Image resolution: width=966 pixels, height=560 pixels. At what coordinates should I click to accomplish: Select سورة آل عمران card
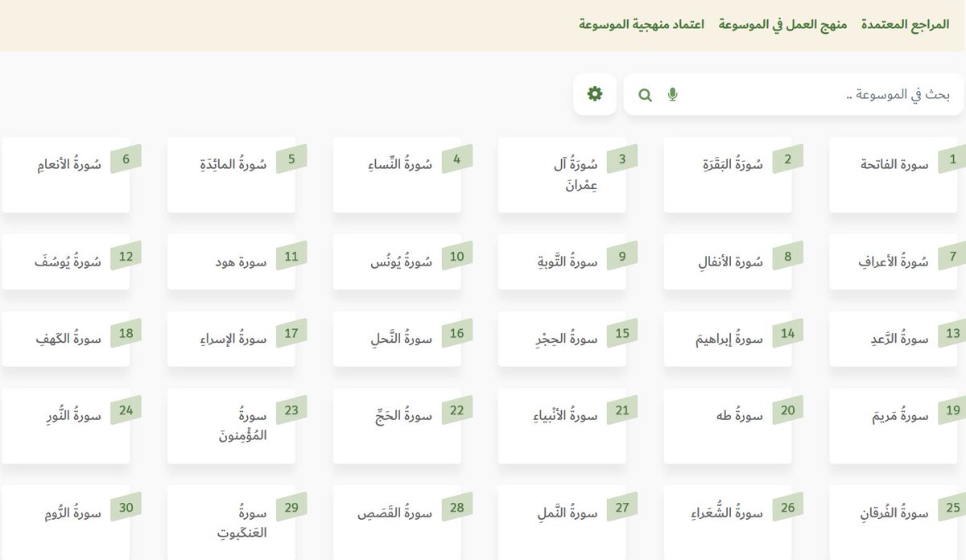(x=561, y=174)
